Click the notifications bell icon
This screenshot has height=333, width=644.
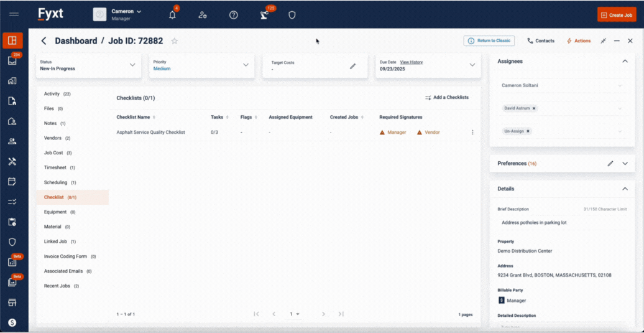coord(172,15)
